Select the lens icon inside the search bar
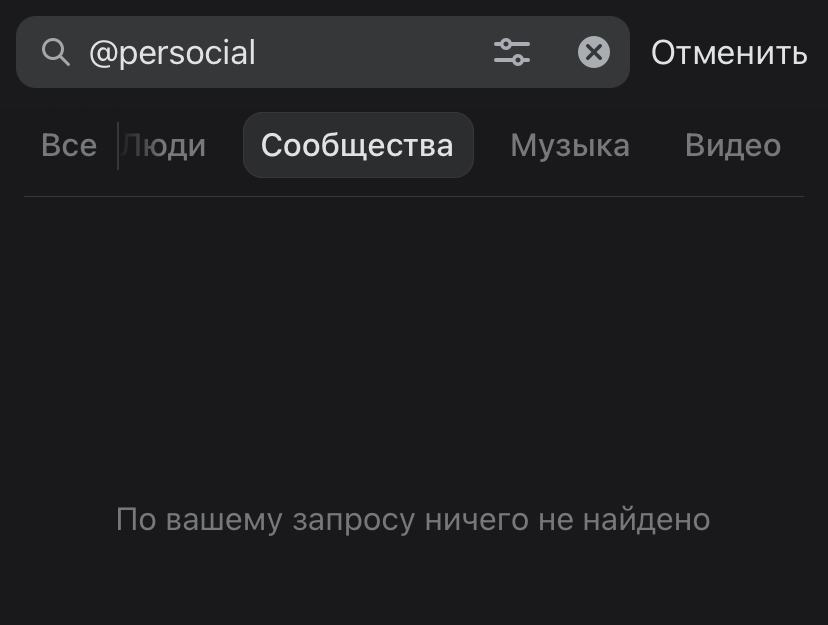Viewport: 828px width, 625px height. (56, 52)
